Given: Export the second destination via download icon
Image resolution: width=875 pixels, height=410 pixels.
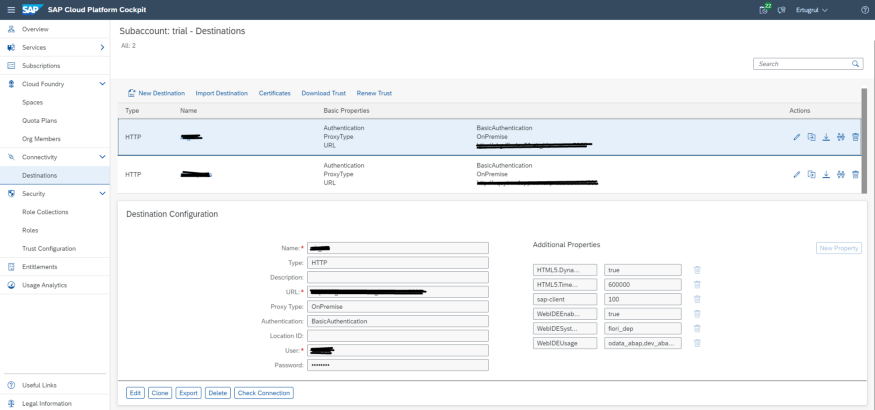Looking at the screenshot, I should 826,175.
